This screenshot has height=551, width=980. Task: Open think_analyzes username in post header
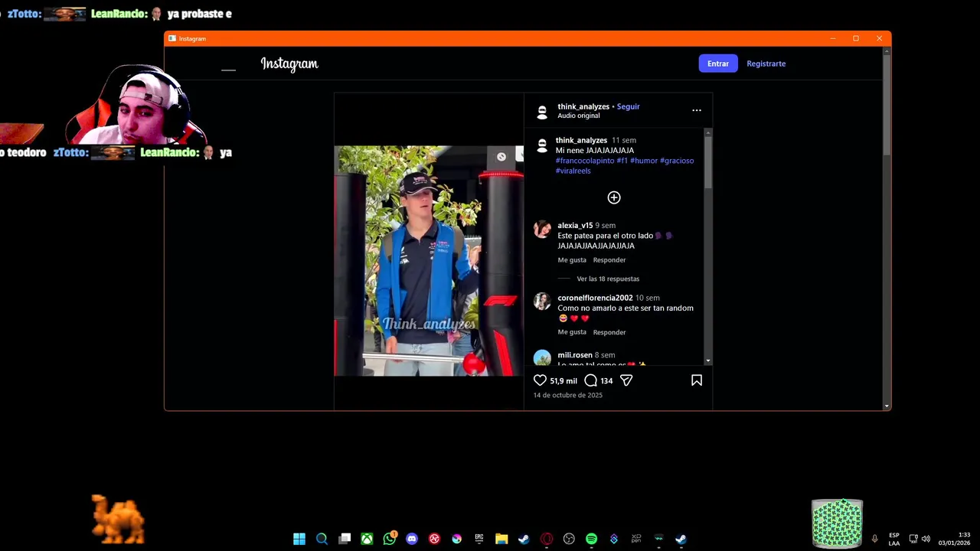[583, 106]
